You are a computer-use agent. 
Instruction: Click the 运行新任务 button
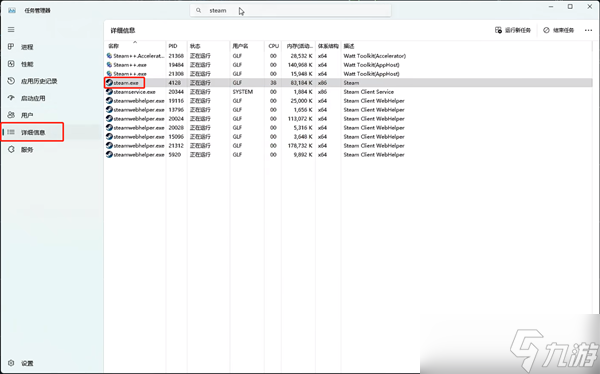pyautogui.click(x=513, y=30)
